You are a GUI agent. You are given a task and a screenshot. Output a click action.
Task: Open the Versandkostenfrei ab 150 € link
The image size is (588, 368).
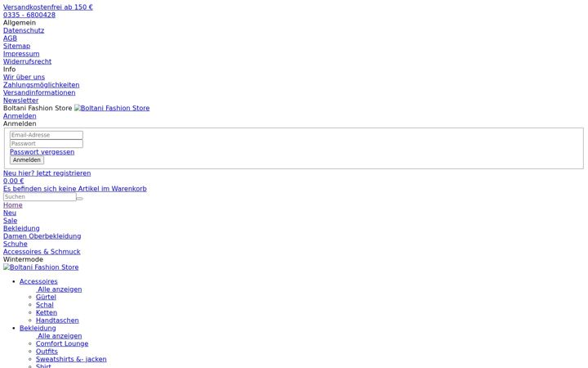[48, 7]
